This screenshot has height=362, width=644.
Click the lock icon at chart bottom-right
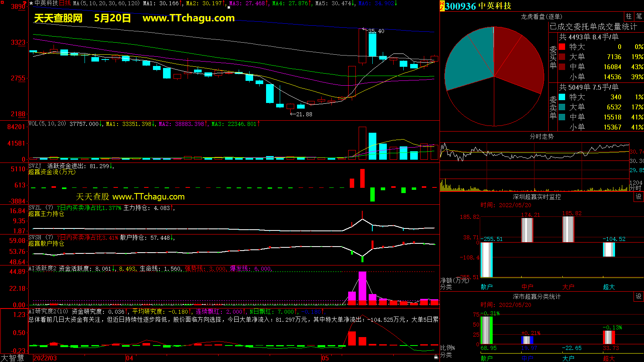tap(436, 357)
